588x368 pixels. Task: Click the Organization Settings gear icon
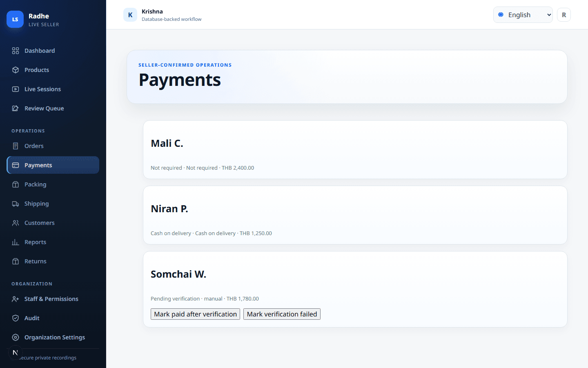point(16,337)
